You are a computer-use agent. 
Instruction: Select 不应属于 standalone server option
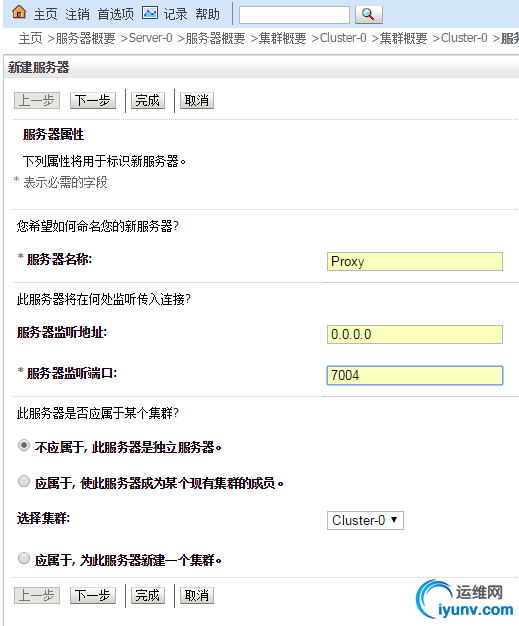click(24, 445)
